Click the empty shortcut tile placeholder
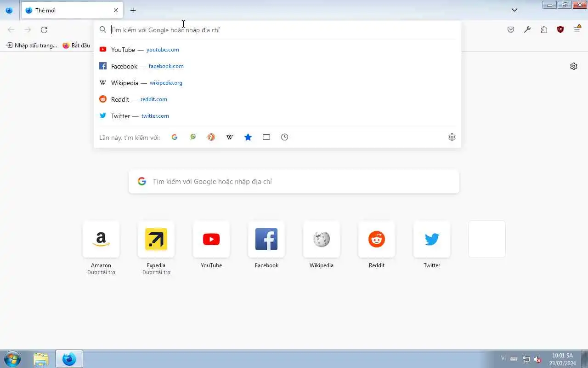The width and height of the screenshot is (588, 368). pos(487,239)
